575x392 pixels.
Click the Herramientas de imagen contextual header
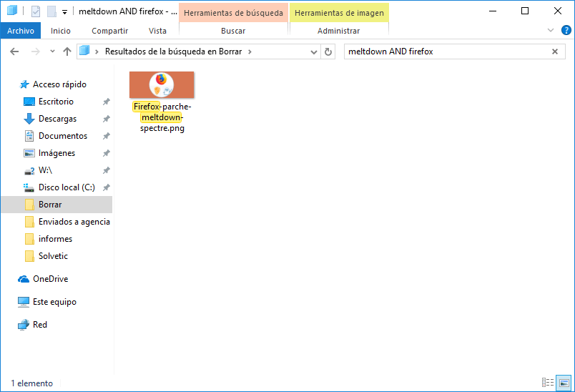tap(339, 13)
